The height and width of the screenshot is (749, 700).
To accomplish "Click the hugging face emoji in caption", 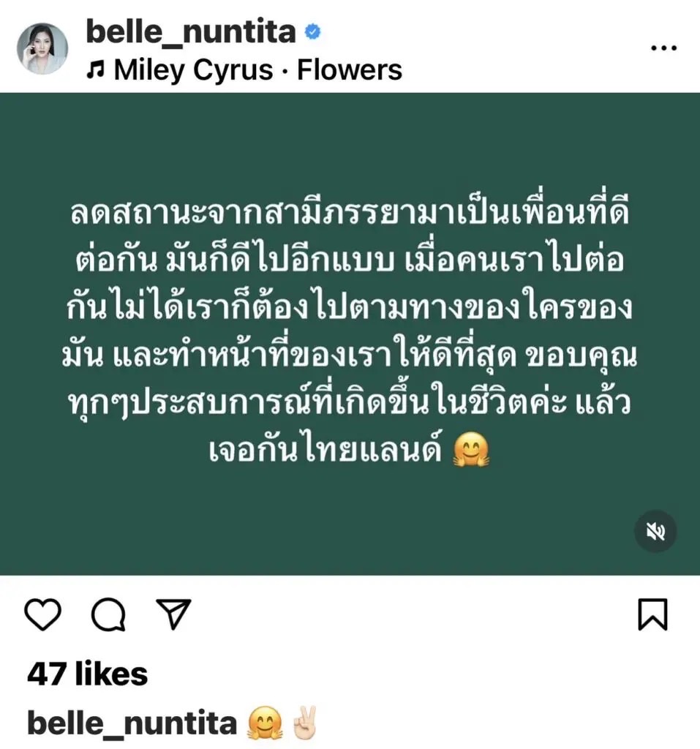I will coord(265,723).
